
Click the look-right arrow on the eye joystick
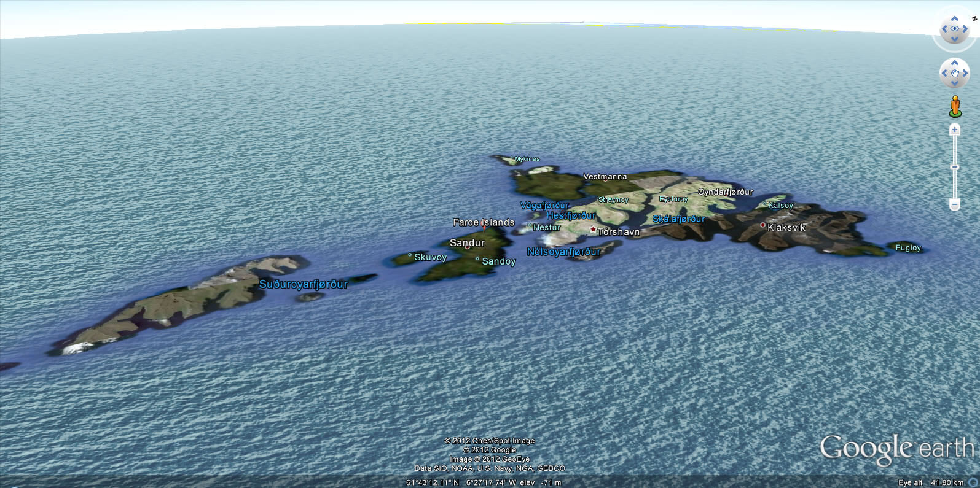point(965,29)
